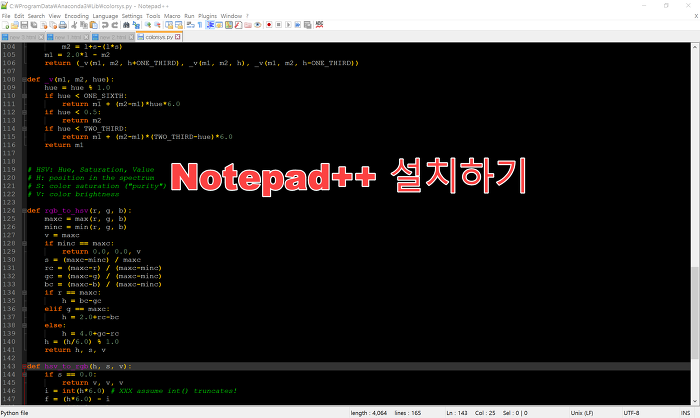Stop macro recording icon
700x418 pixels.
tap(279, 25)
